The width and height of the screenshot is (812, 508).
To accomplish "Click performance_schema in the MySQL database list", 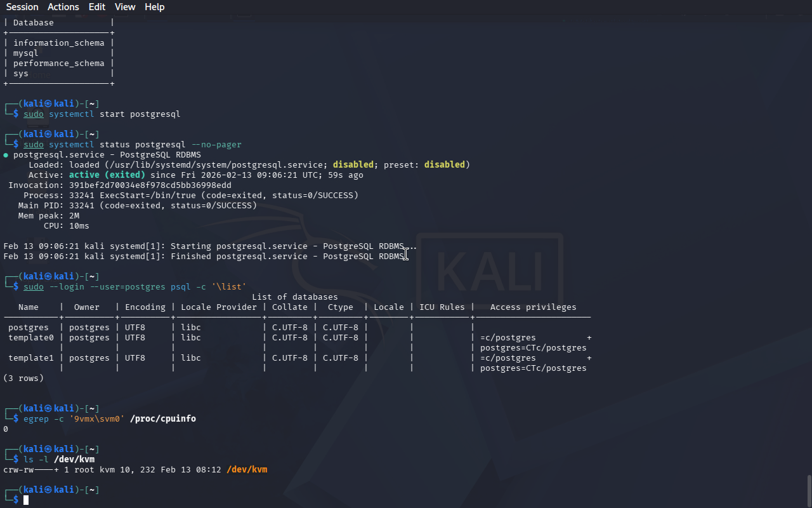I will coord(59,63).
